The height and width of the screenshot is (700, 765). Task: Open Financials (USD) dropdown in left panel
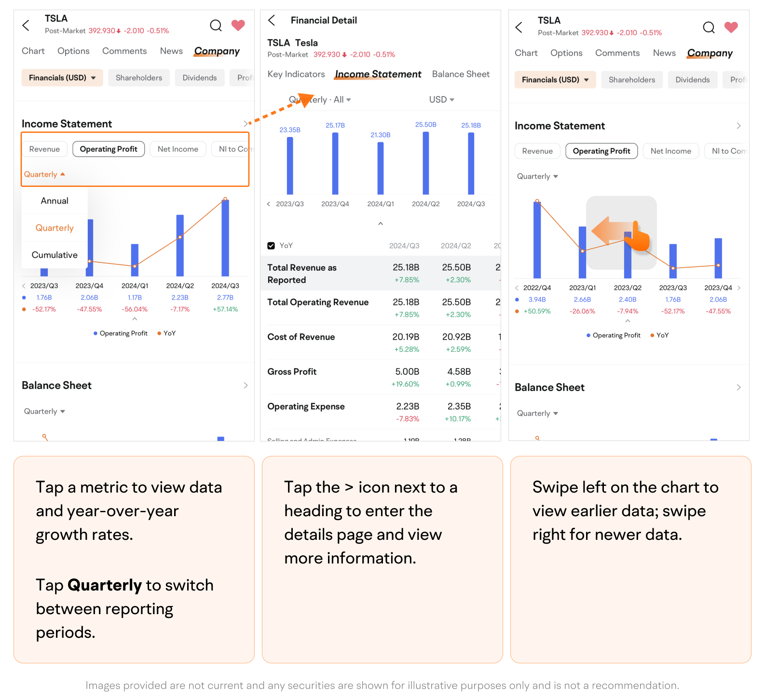62,78
